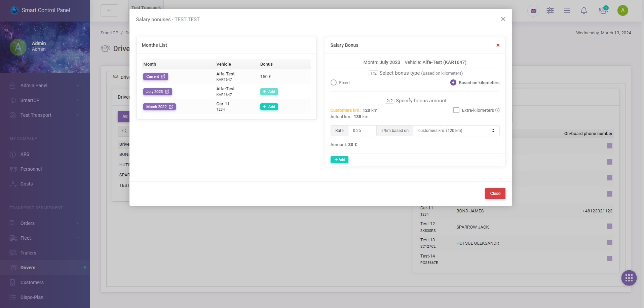
Task: Open the Dispo-Plan menu item
Action: point(32,297)
